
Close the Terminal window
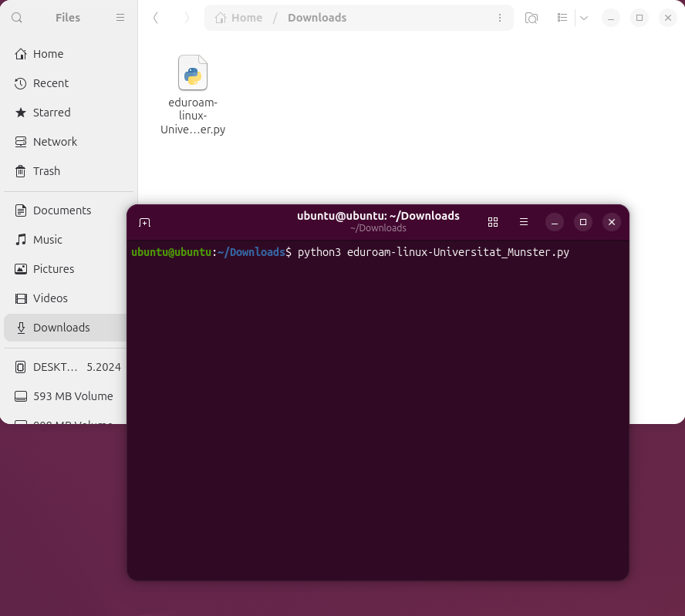tap(612, 222)
